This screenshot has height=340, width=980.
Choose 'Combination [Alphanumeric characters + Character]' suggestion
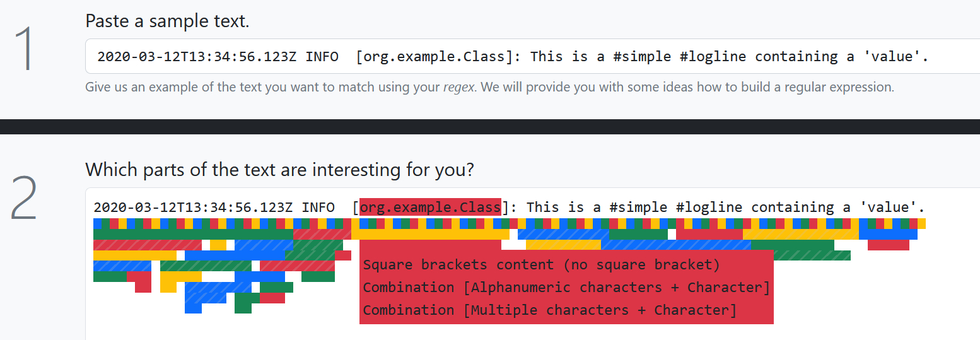tap(566, 288)
